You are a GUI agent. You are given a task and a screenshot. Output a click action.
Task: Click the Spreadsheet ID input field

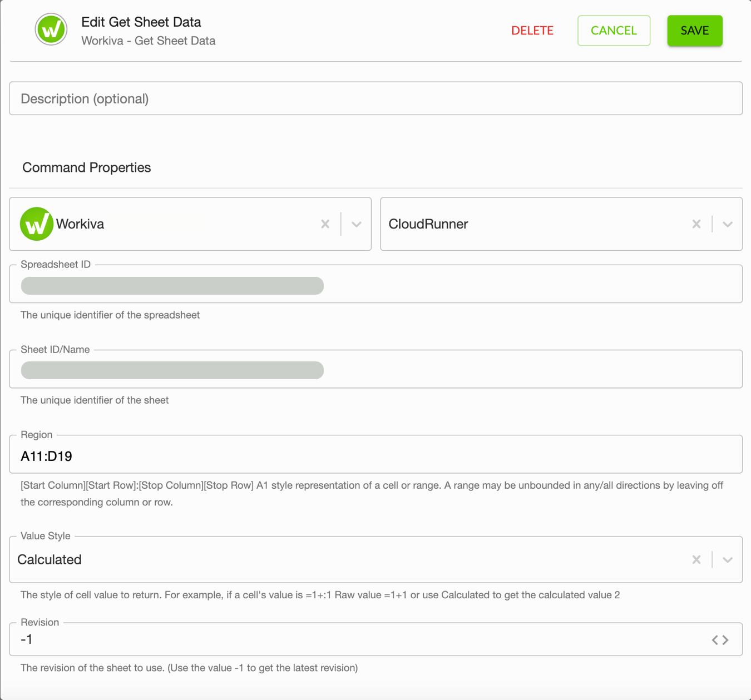[376, 284]
